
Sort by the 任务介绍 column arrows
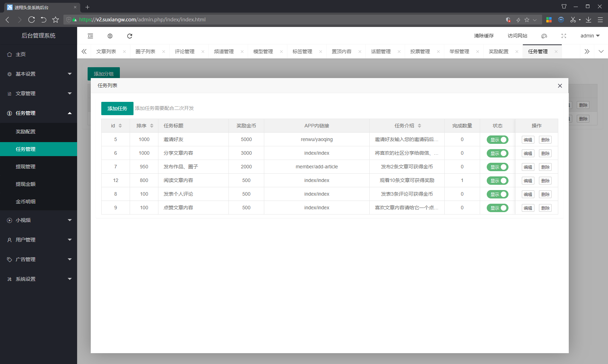click(419, 126)
